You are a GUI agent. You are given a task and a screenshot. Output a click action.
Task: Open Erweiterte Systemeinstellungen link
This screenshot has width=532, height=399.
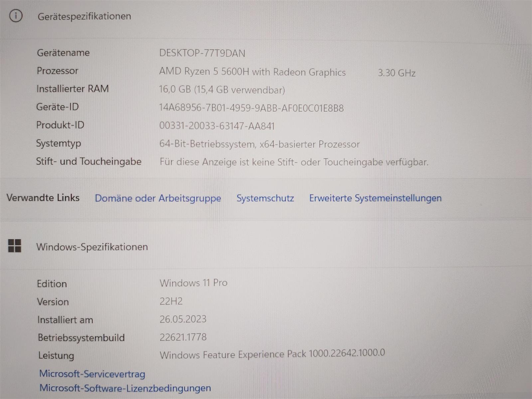point(375,198)
